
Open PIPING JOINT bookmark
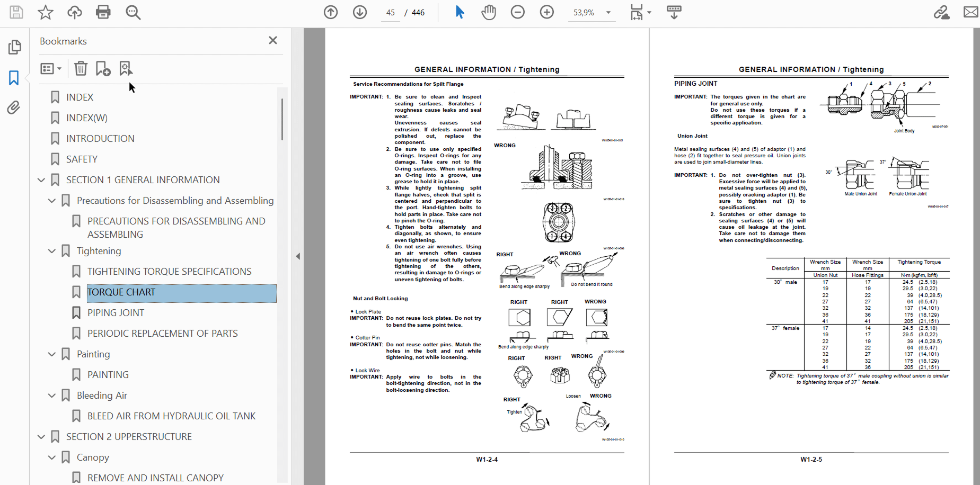point(116,313)
